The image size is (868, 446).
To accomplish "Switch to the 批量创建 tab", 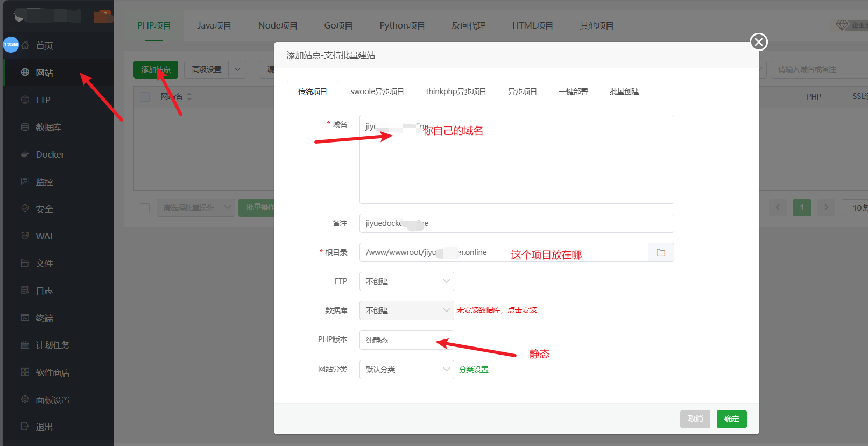I will 624,91.
